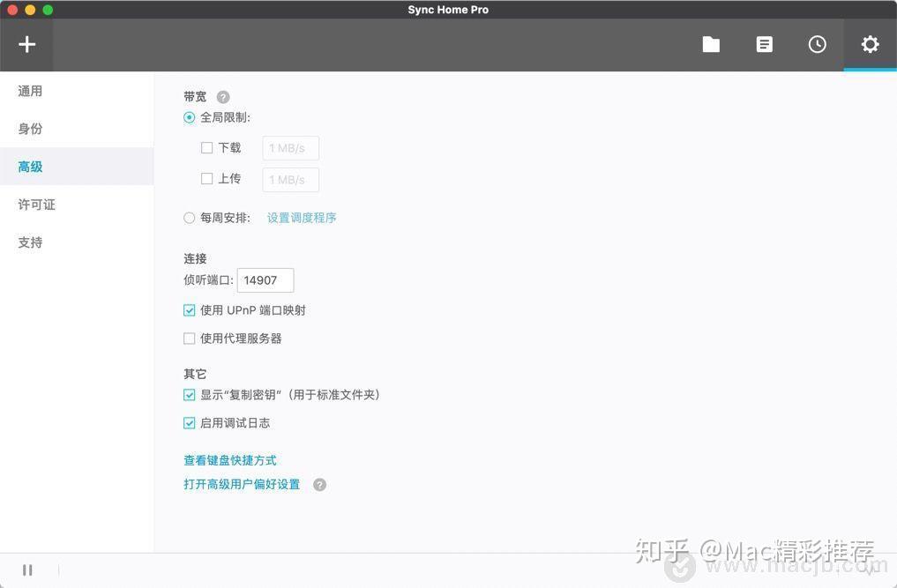This screenshot has height=588, width=897.
Task: Open the document list icon in the toolbar
Action: (x=765, y=45)
